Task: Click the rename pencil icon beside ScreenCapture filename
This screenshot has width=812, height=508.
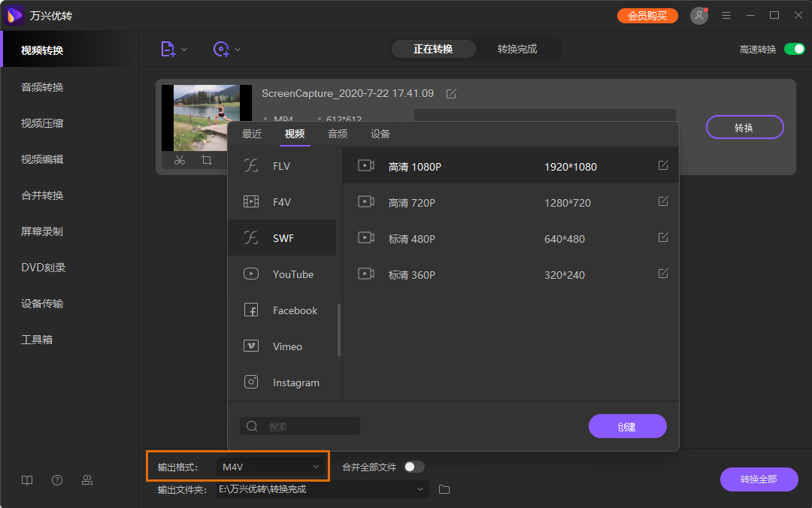Action: 451,94
